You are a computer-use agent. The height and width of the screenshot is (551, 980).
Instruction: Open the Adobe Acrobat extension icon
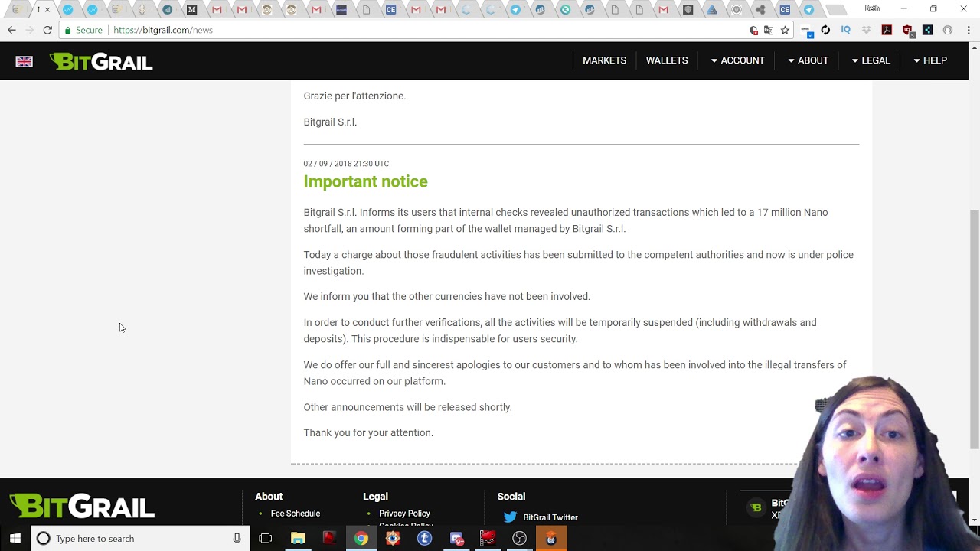[x=887, y=30]
